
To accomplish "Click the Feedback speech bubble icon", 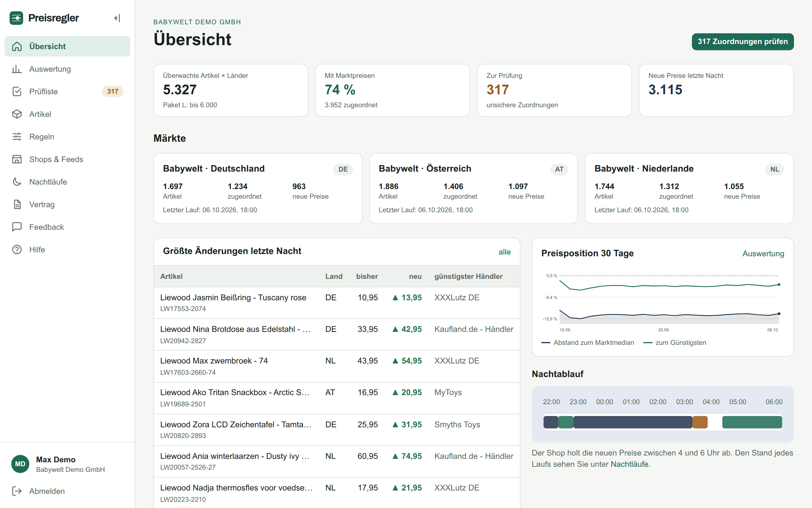I will pyautogui.click(x=17, y=227).
